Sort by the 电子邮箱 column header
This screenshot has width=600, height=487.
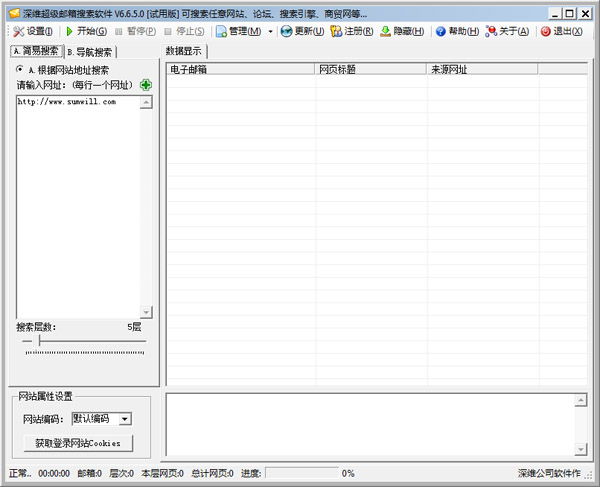240,69
